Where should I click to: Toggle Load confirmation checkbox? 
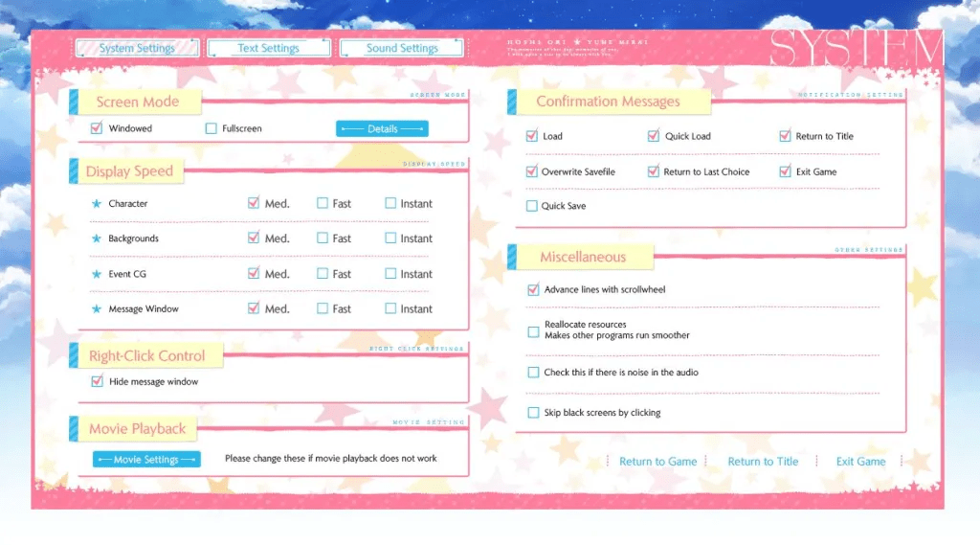click(532, 136)
